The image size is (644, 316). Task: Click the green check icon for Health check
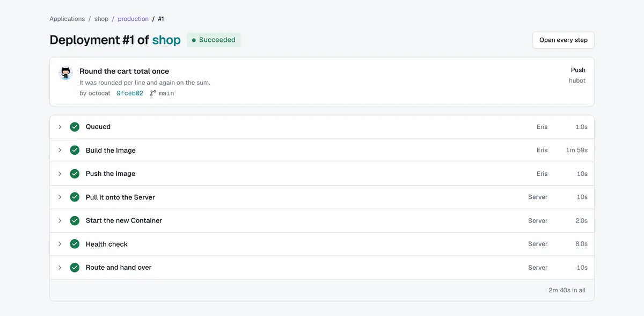pyautogui.click(x=75, y=244)
